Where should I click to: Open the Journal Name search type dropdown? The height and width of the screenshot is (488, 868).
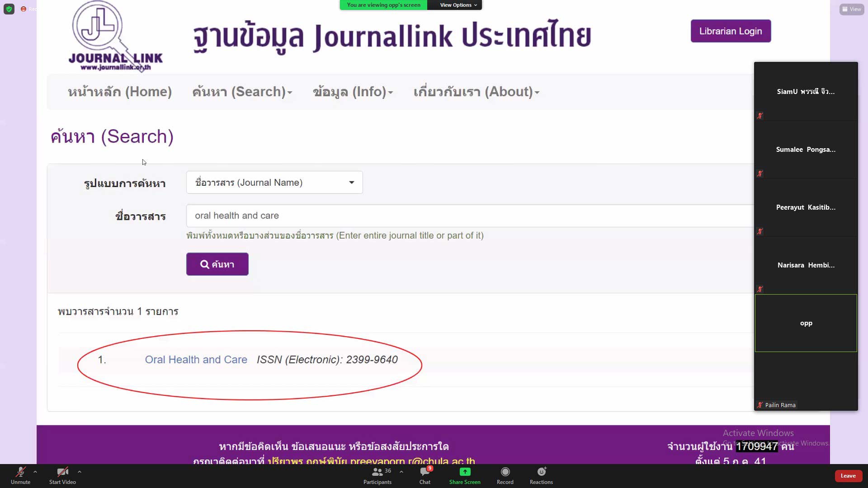pyautogui.click(x=274, y=183)
